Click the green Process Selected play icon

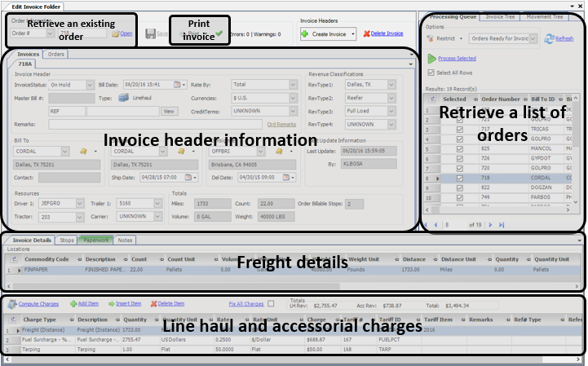click(x=432, y=59)
